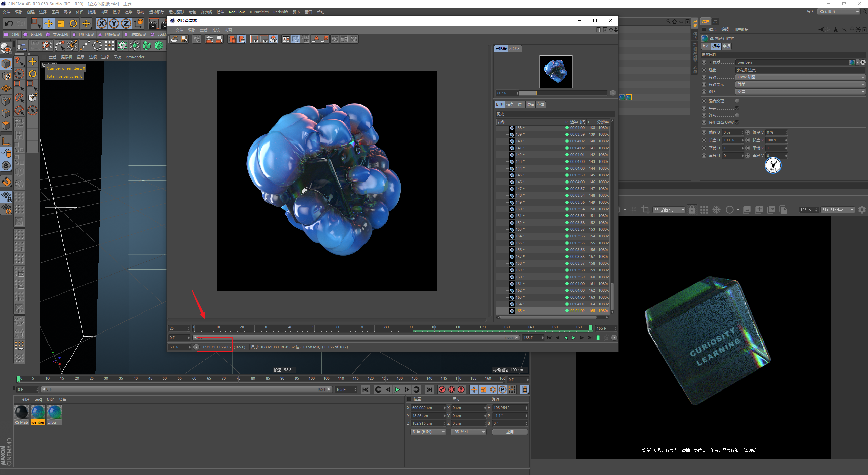The height and width of the screenshot is (475, 868).
Task: Open the Redshift menu
Action: click(x=280, y=12)
